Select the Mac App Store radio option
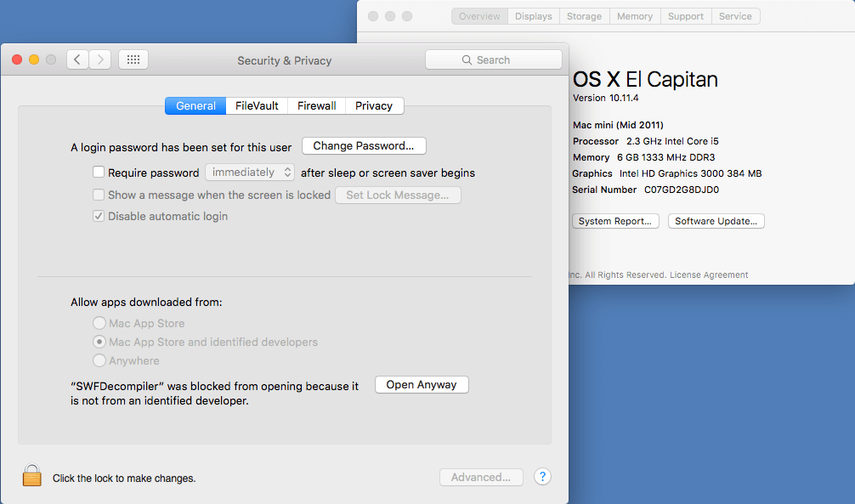This screenshot has height=504, width=855. (99, 323)
